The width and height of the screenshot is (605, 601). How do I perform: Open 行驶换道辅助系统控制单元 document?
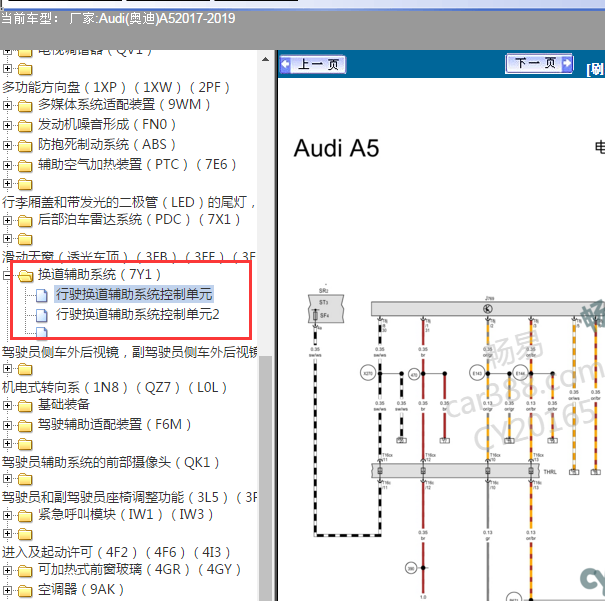[x=134, y=294]
